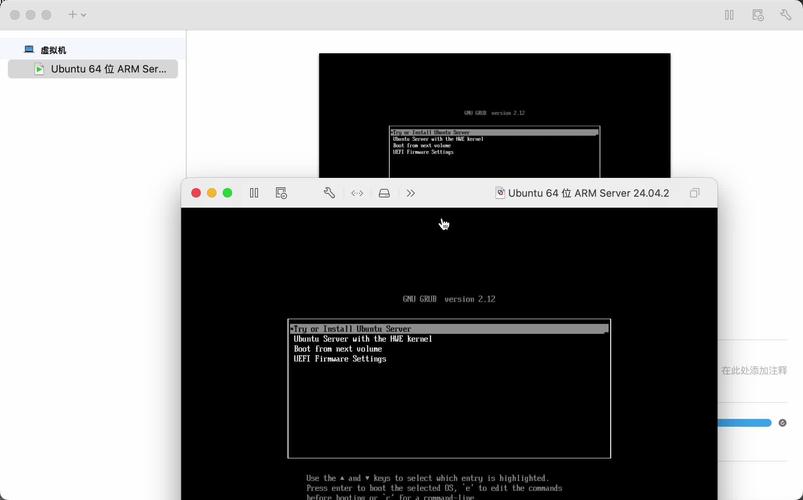Click the cancel icon beside the blue bar

pos(783,423)
